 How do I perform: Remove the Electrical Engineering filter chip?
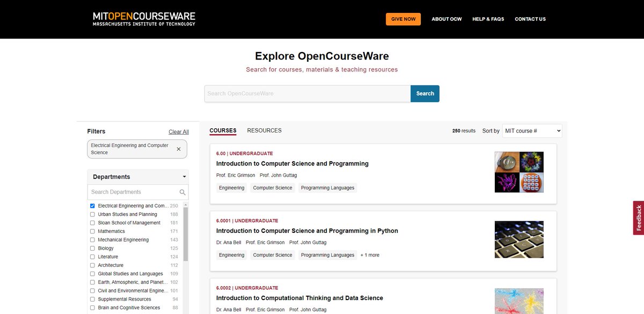pos(178,149)
